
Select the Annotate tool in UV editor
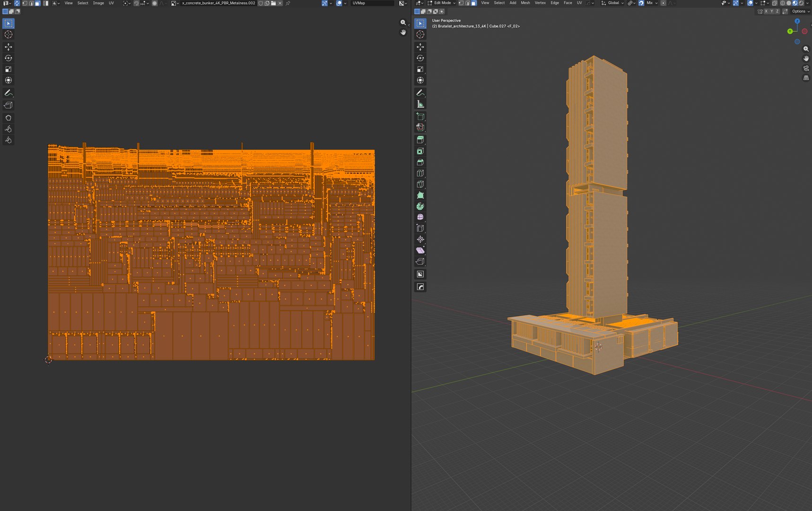click(x=9, y=93)
